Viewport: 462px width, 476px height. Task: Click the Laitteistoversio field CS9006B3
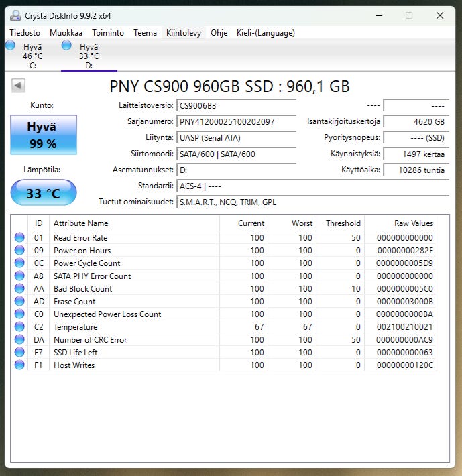click(x=236, y=106)
